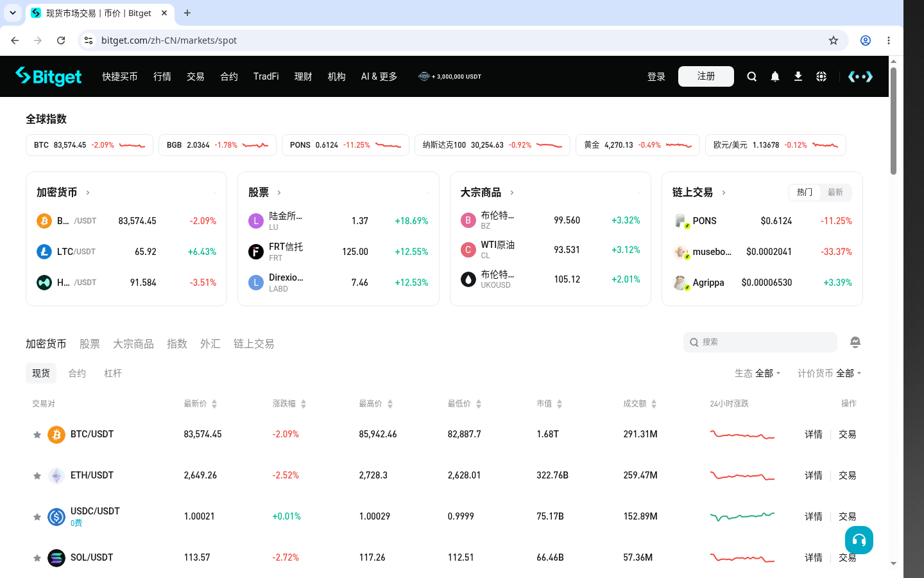Expand the 股票 card chevron

279,193
